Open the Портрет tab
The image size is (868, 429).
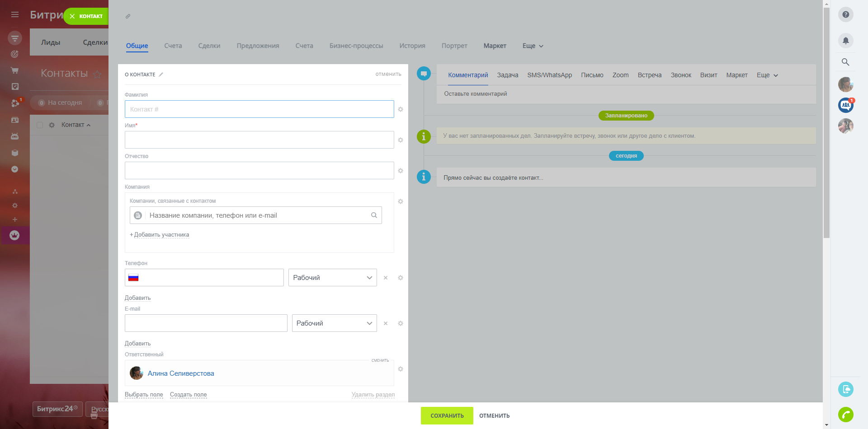[x=454, y=46]
